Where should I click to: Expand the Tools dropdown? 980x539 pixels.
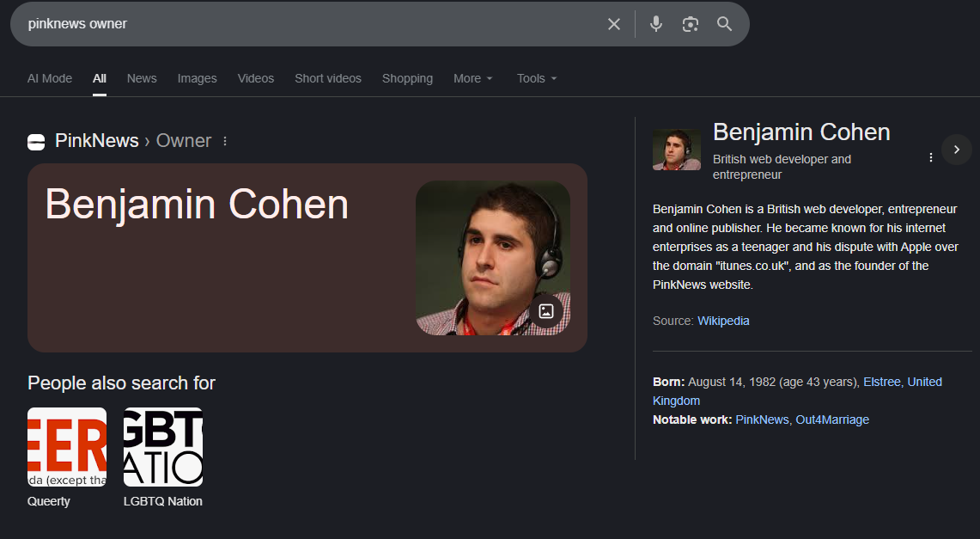click(x=537, y=78)
